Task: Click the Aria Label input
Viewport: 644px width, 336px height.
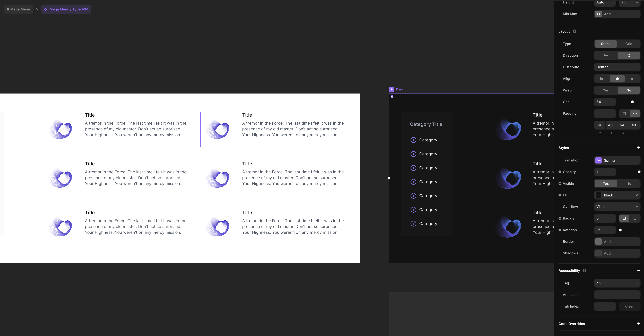Action: [x=617, y=295]
